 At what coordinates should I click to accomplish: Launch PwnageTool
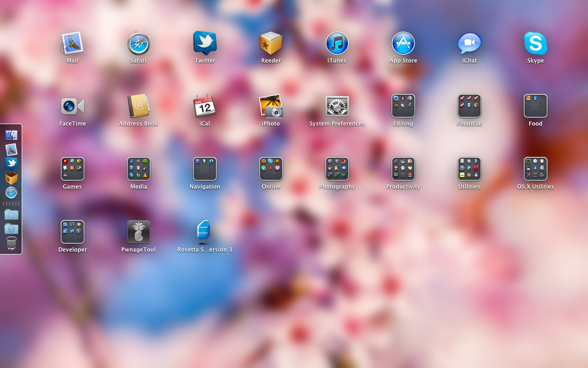point(139,232)
